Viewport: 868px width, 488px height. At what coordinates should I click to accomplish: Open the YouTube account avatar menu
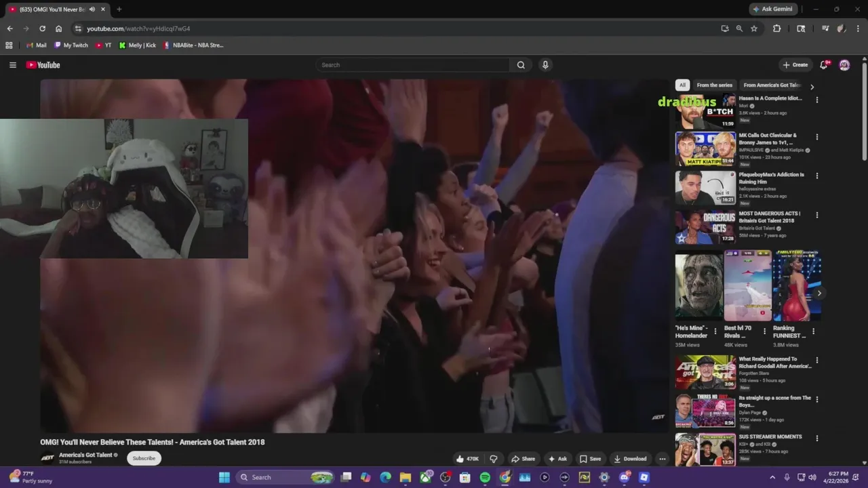pos(844,65)
